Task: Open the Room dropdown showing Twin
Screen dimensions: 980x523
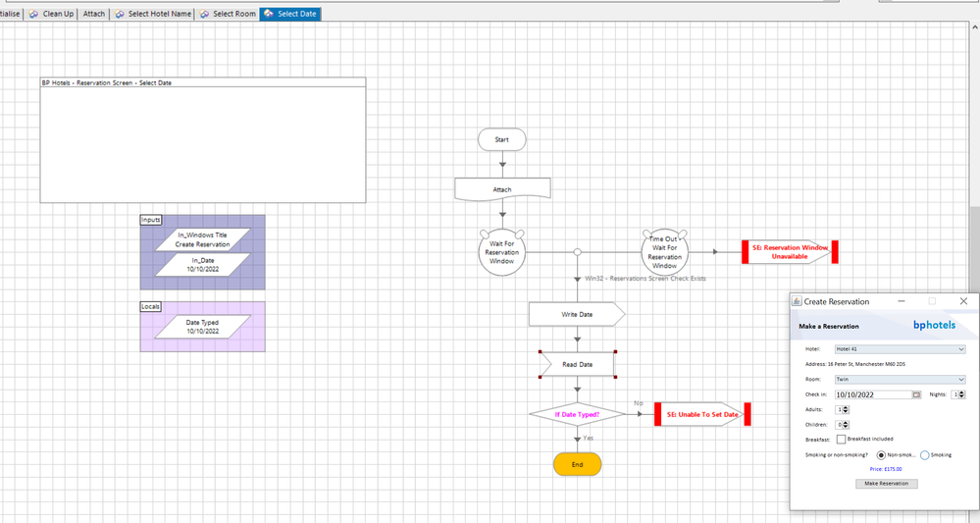Action: 900,380
